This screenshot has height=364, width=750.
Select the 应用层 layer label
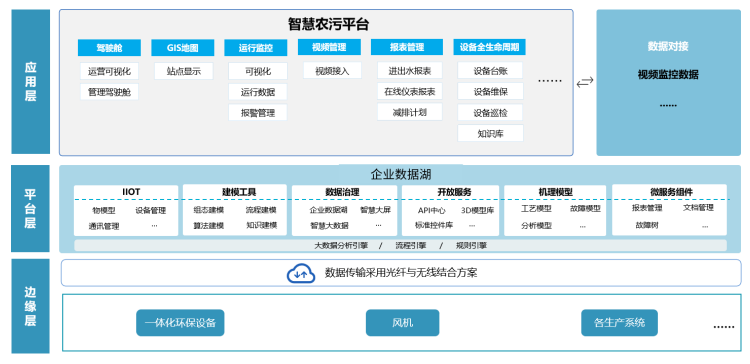31,82
